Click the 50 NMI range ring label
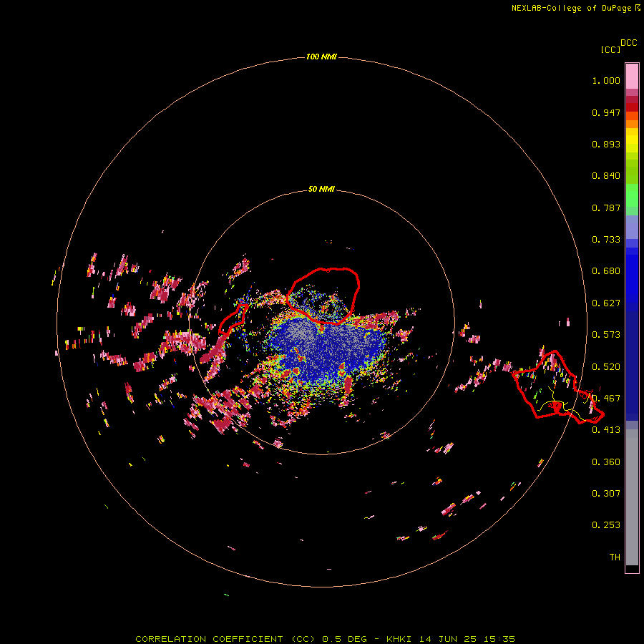This screenshot has width=644, height=644. click(x=321, y=189)
